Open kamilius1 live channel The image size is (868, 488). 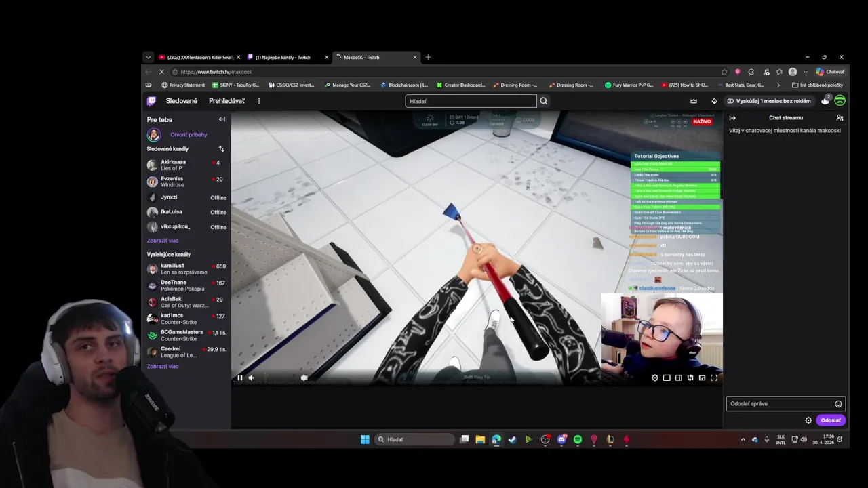186,269
